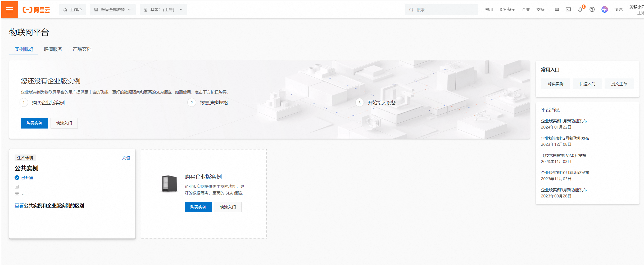Launch the Cloud Shell terminal icon

(568, 10)
